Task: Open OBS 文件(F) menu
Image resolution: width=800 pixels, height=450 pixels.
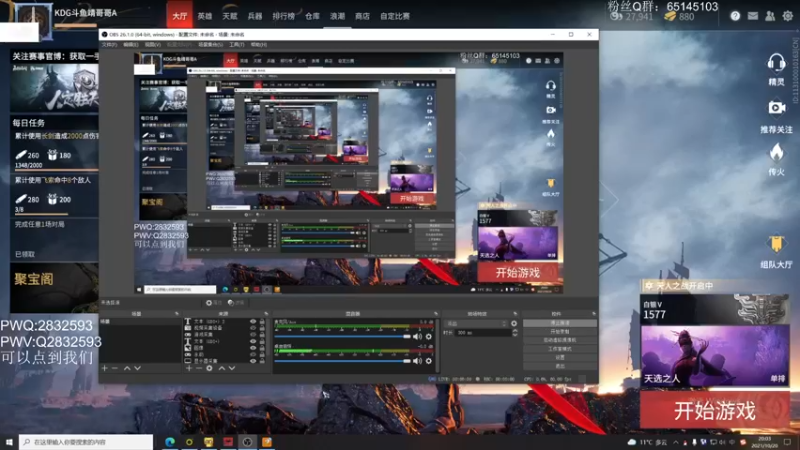Action: click(x=109, y=45)
